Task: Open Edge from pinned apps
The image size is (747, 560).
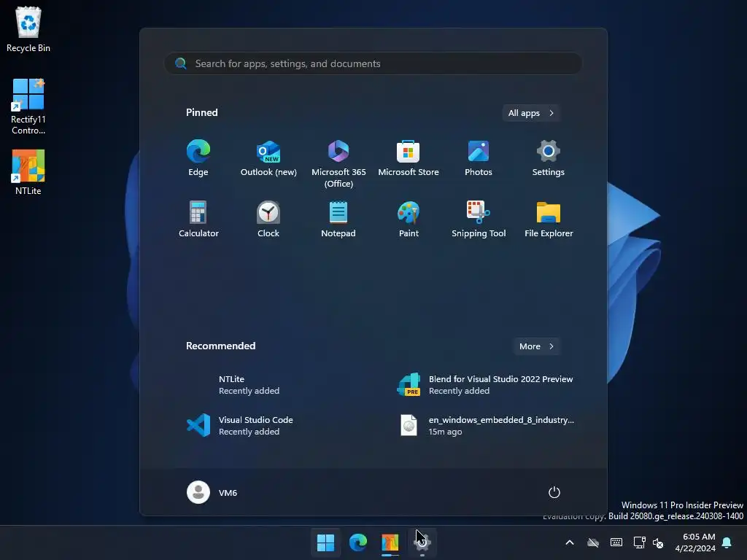Action: [x=198, y=159]
